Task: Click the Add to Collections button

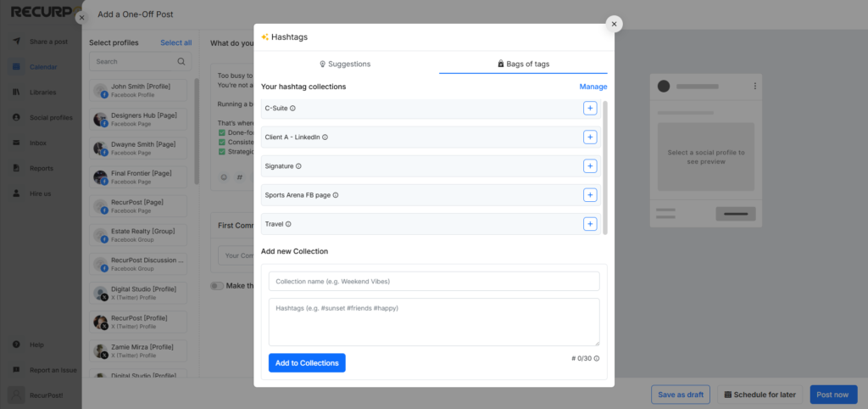Action: [307, 363]
